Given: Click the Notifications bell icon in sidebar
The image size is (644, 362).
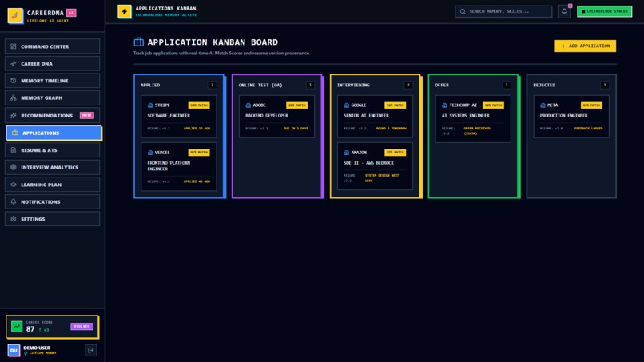Looking at the screenshot, I should [x=13, y=201].
